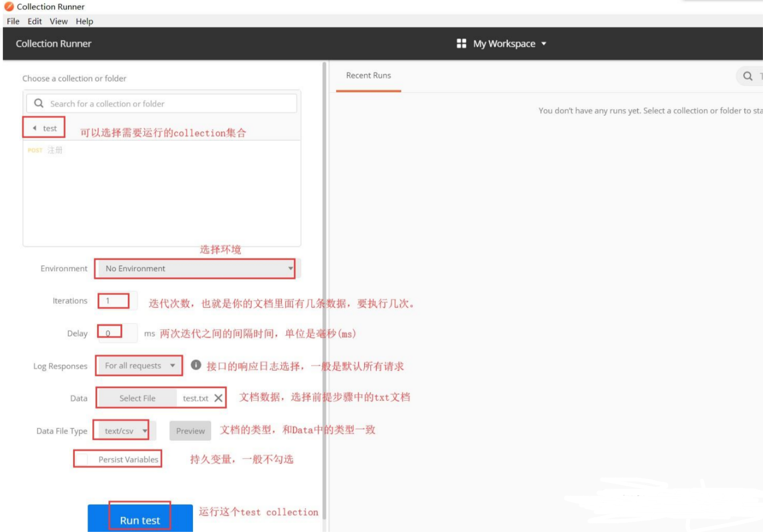Click the info icon beside Log Responses
The image size is (763, 532).
tap(196, 365)
